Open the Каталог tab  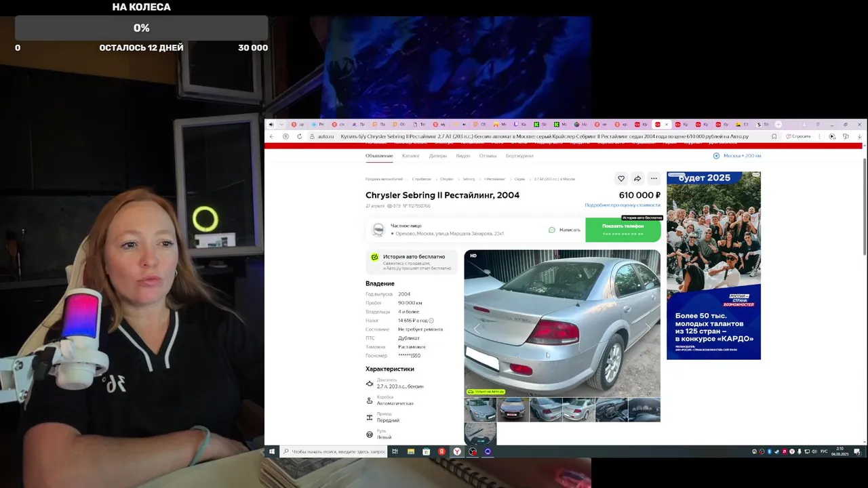pos(411,156)
